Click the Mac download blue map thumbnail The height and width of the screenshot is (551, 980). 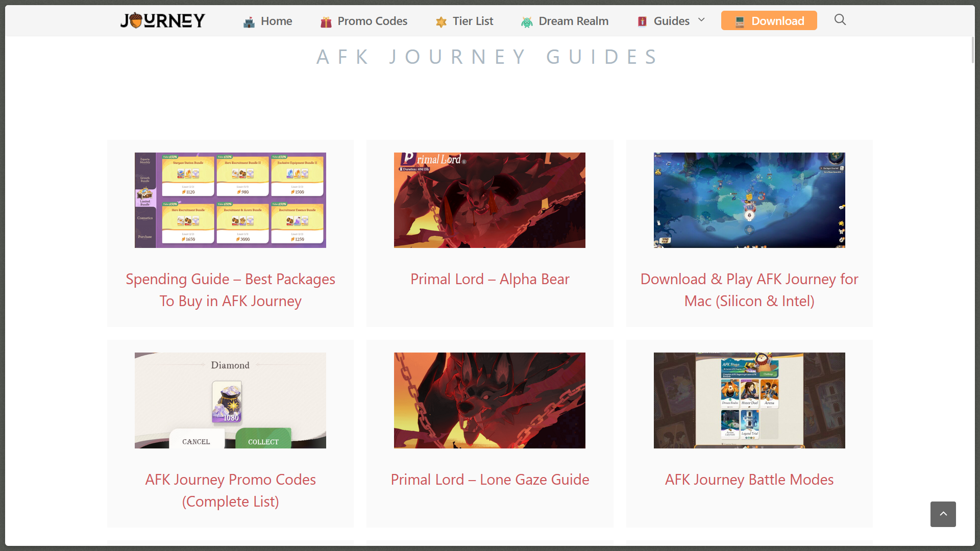[x=749, y=200]
